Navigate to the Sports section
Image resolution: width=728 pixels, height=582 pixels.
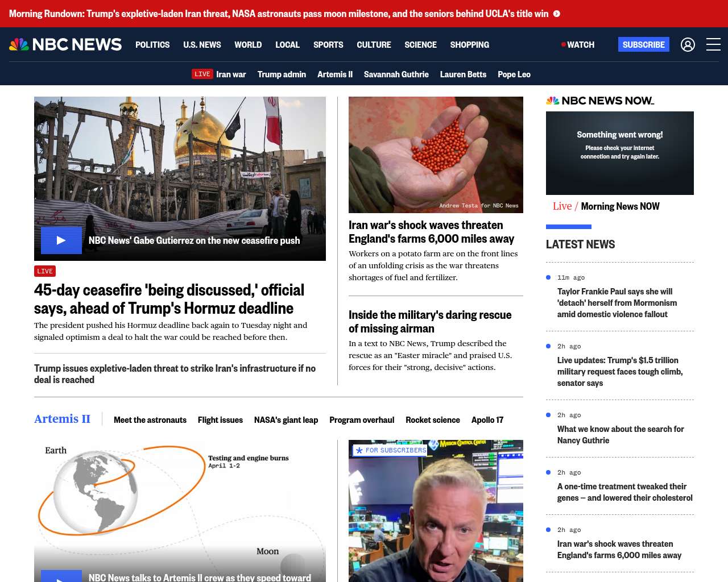tap(328, 44)
